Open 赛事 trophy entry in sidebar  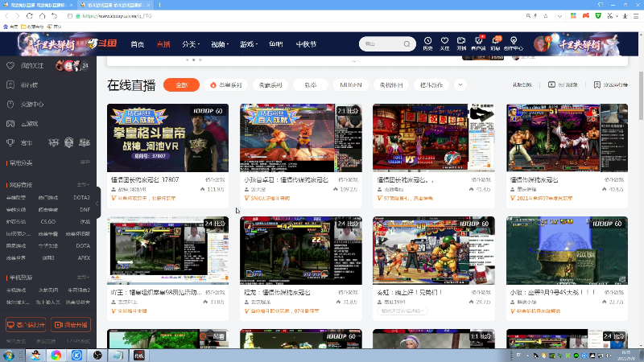[x=26, y=143]
